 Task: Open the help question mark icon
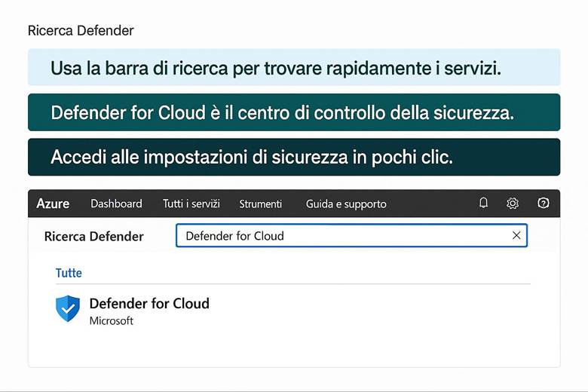tap(544, 203)
